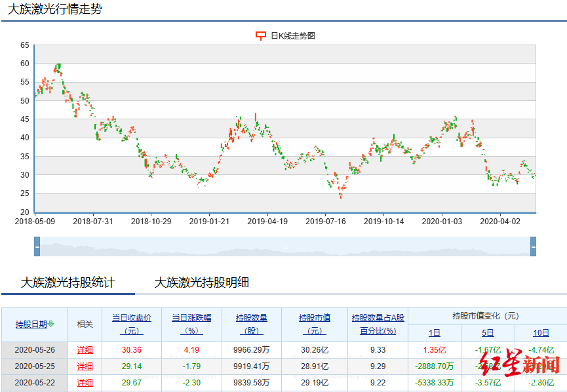Sort by 持股市值 column header
The width and height of the screenshot is (567, 392).
[x=315, y=324]
